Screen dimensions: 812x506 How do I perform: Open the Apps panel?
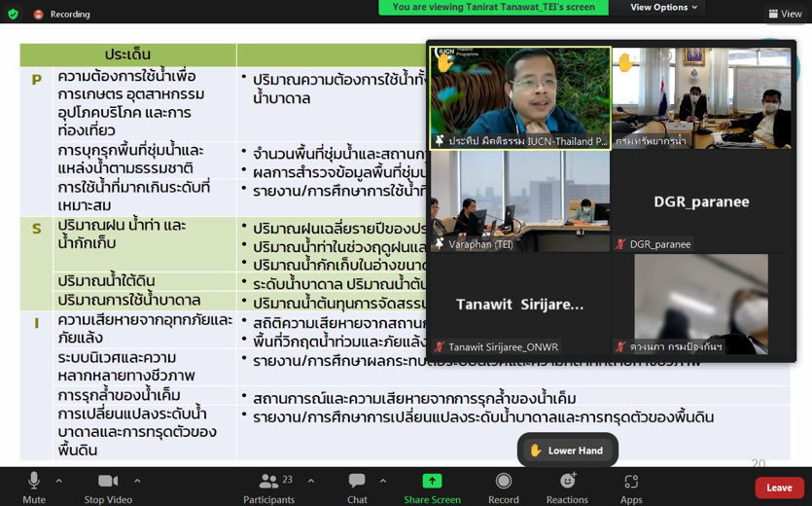pos(631,482)
